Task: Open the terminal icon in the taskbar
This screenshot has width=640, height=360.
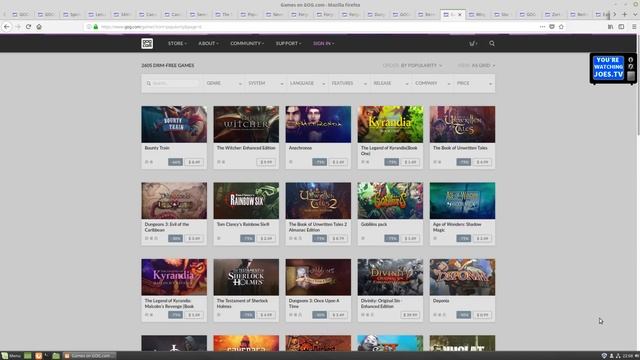Action: 47,356
